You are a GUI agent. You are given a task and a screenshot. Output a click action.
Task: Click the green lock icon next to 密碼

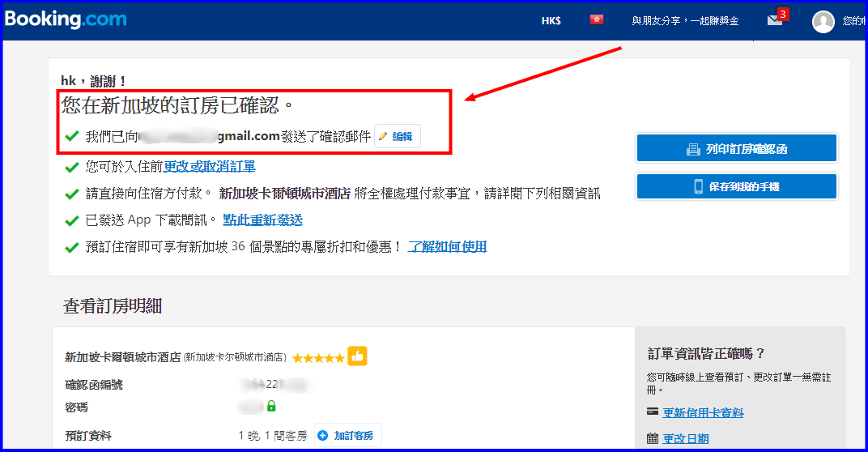point(271,406)
